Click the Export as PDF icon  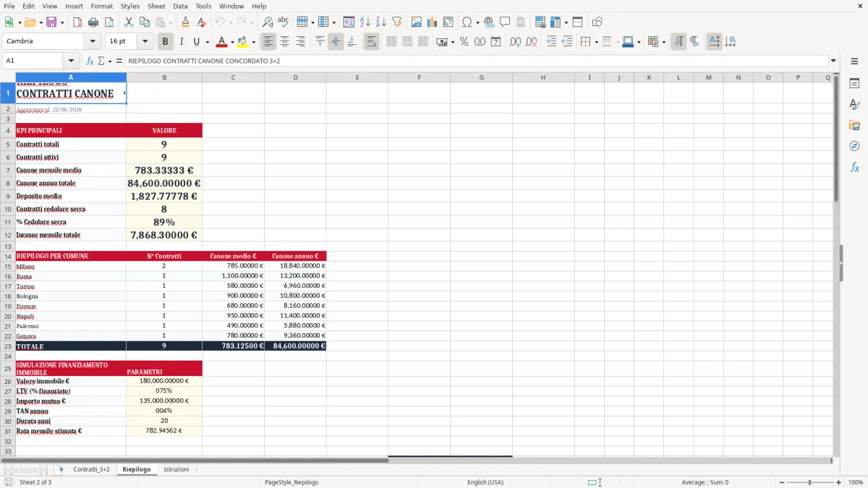tap(77, 22)
